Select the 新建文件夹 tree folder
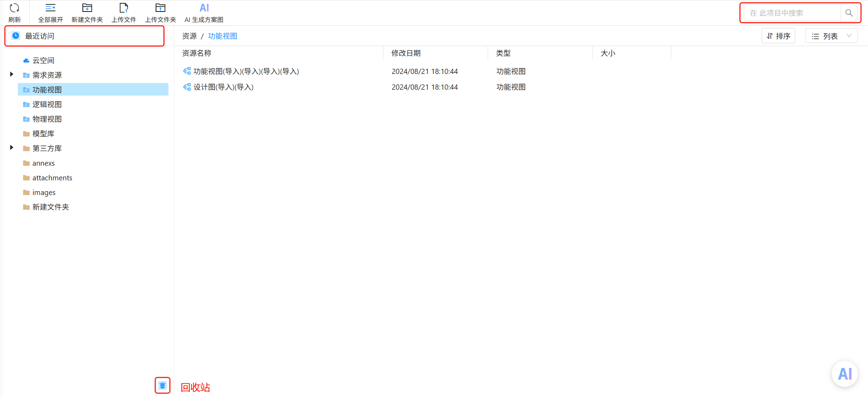 51,207
